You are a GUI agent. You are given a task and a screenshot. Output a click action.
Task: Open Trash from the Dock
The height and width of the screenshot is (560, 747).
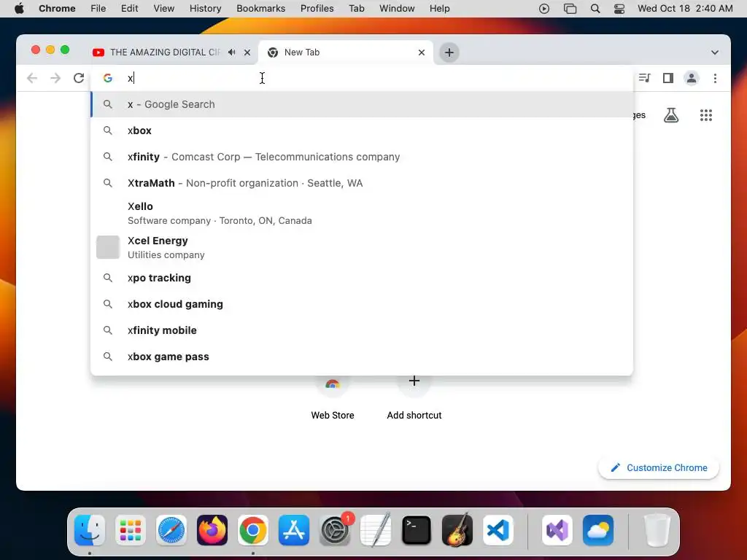657,530
